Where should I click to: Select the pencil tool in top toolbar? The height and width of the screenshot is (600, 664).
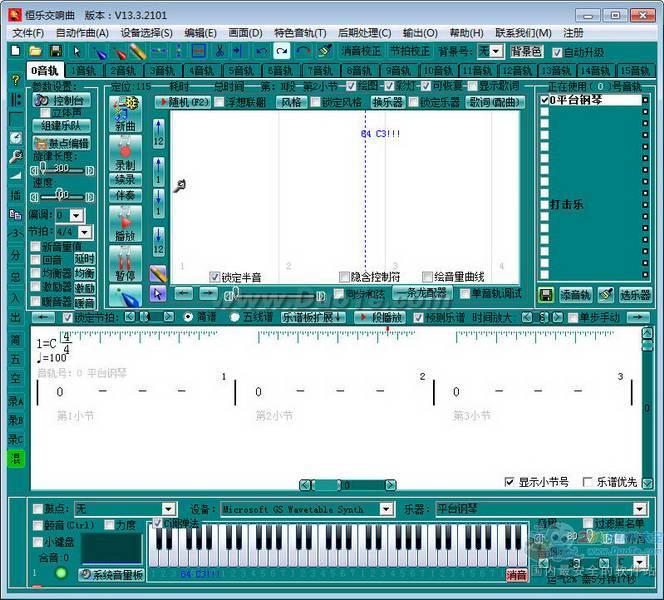click(x=138, y=52)
